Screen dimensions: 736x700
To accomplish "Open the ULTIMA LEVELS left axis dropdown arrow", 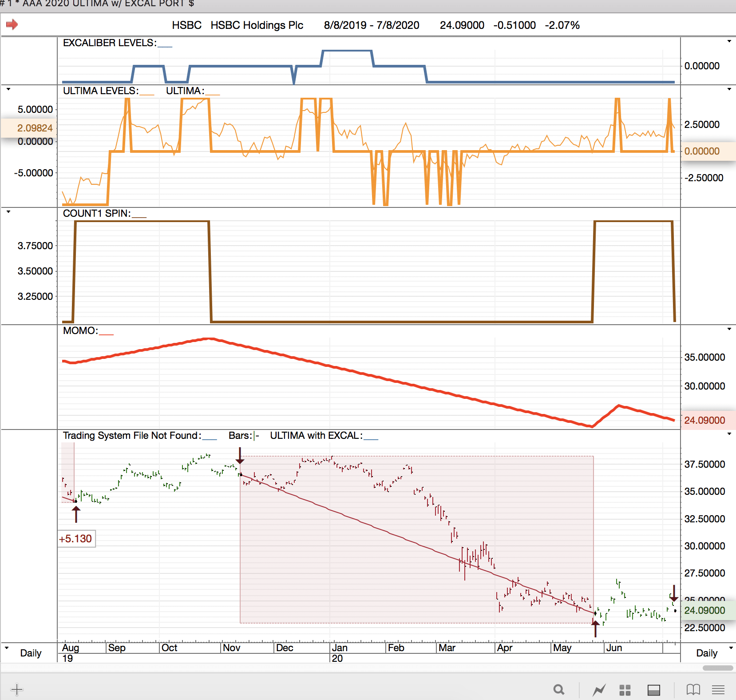I will [8, 89].
